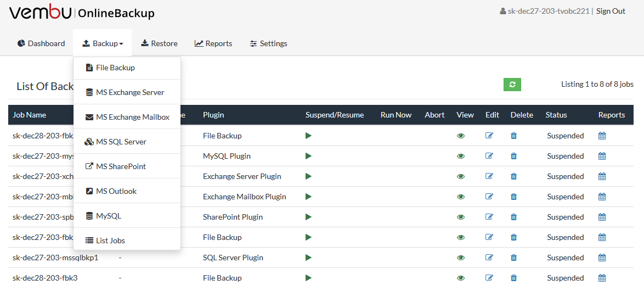The height and width of the screenshot is (302, 644).
Task: Click the Exchange Mailbox Plugin cell
Action: (x=244, y=197)
